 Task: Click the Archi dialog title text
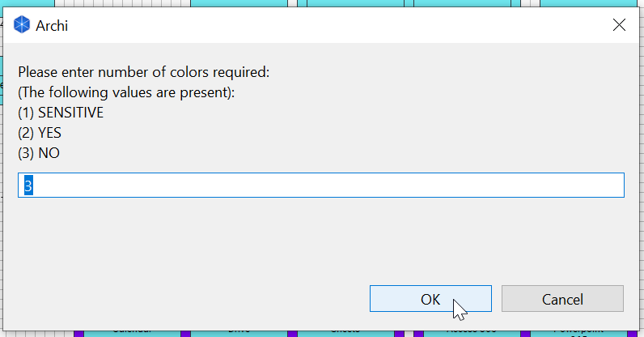[x=52, y=25]
